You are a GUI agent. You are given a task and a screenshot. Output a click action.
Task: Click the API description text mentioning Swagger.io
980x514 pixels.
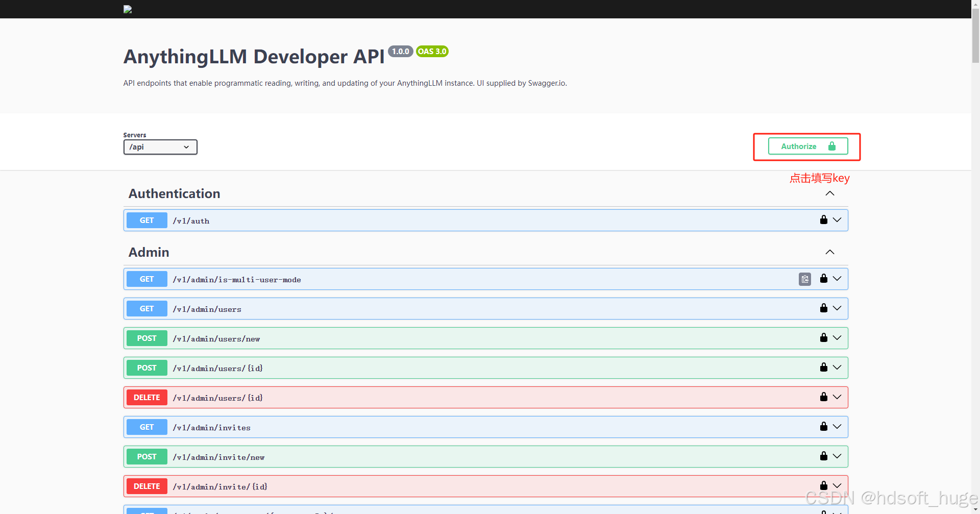[x=345, y=83]
